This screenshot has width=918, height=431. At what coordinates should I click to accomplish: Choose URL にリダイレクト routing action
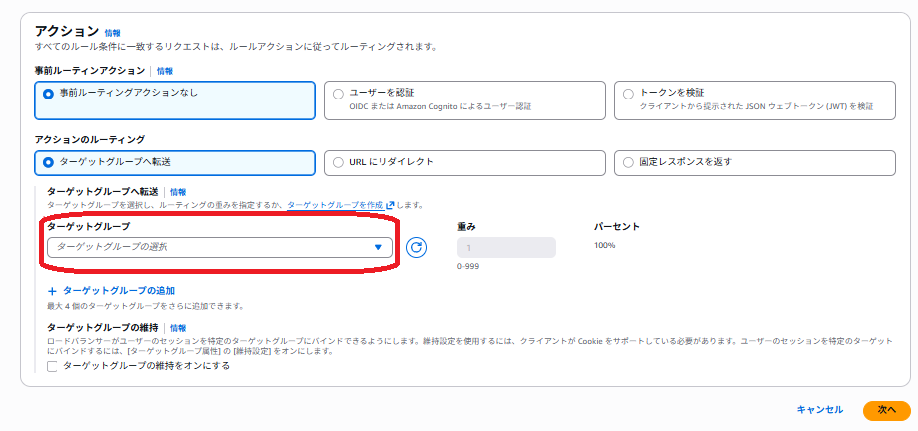[465, 162]
